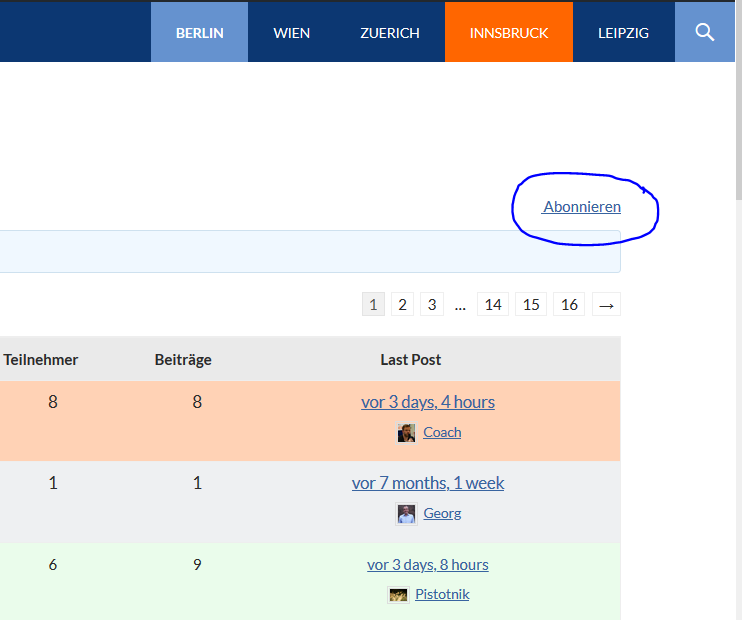The image size is (742, 620).
Task: Click the Beiträge column header
Action: (183, 360)
